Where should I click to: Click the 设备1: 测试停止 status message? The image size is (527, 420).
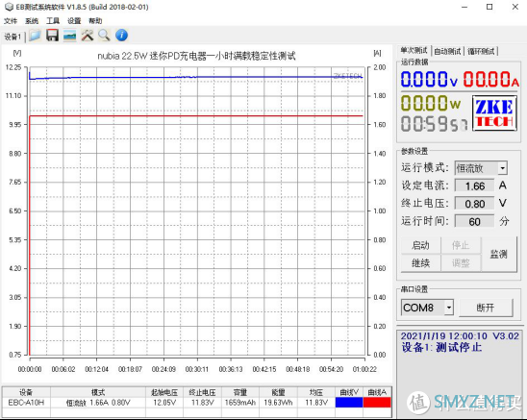[441, 347]
